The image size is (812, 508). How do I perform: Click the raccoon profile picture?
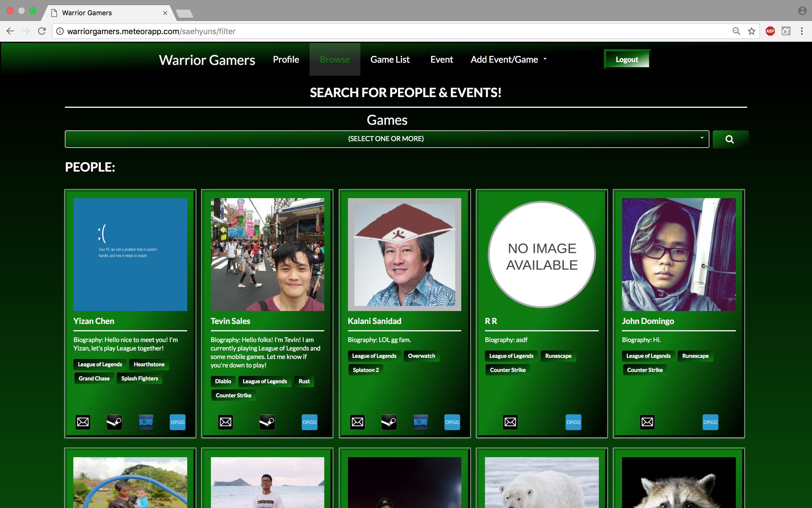click(679, 483)
